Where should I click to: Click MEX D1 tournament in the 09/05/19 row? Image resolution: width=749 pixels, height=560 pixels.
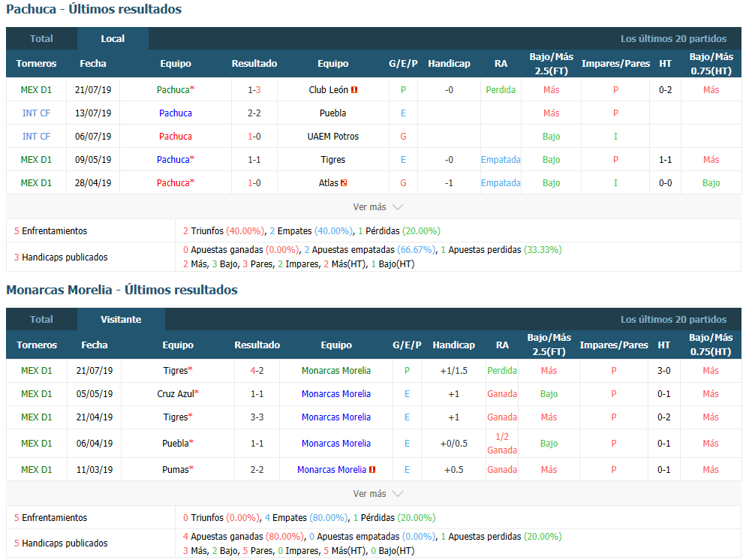tap(36, 160)
